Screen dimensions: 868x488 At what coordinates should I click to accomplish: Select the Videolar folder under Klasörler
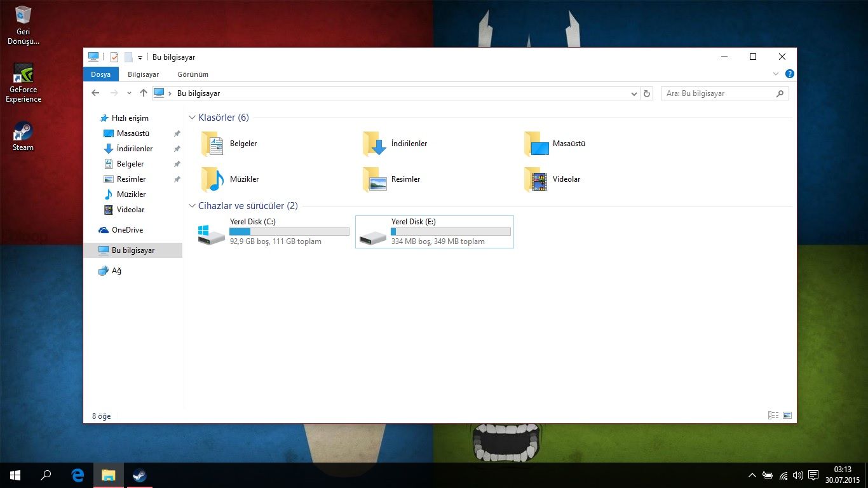point(552,179)
